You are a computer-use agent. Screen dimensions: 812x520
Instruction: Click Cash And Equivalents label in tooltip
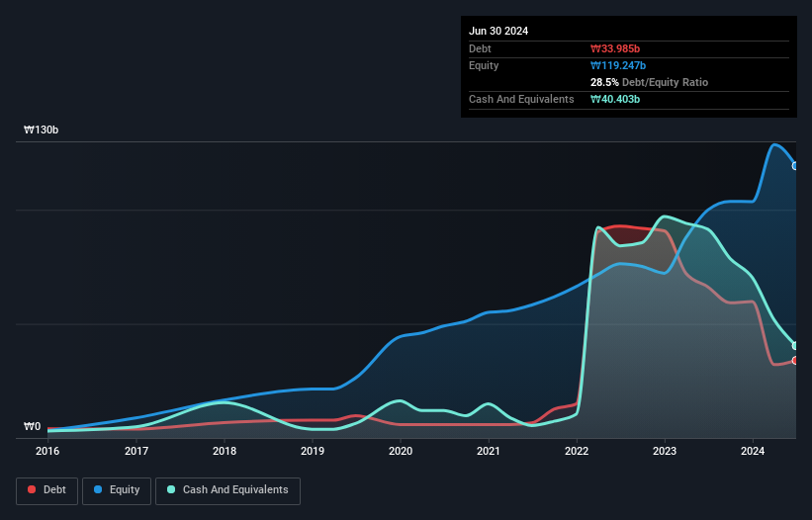[x=521, y=99]
